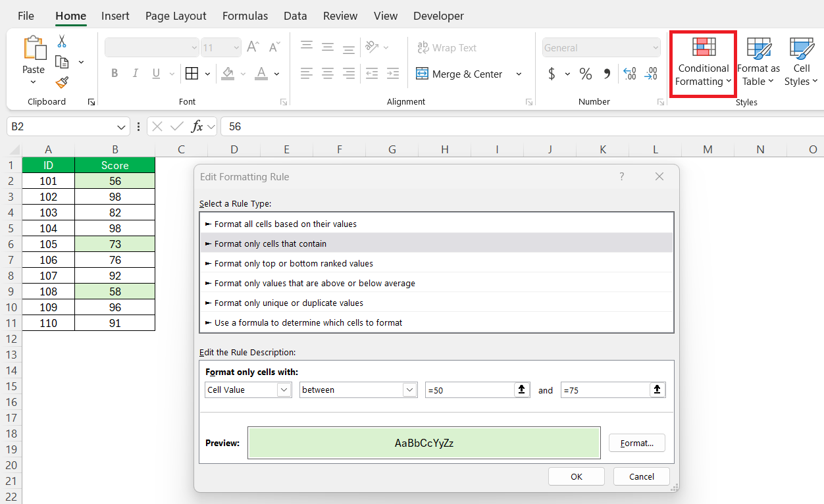824x504 pixels.
Task: Select the cell containing score 73
Action: click(115, 244)
